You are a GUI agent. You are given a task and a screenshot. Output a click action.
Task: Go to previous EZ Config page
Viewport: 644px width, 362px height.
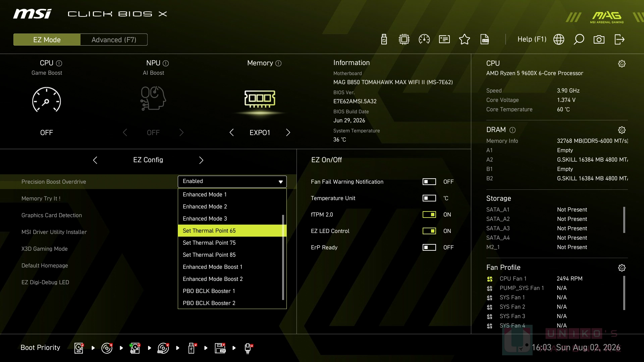point(95,160)
